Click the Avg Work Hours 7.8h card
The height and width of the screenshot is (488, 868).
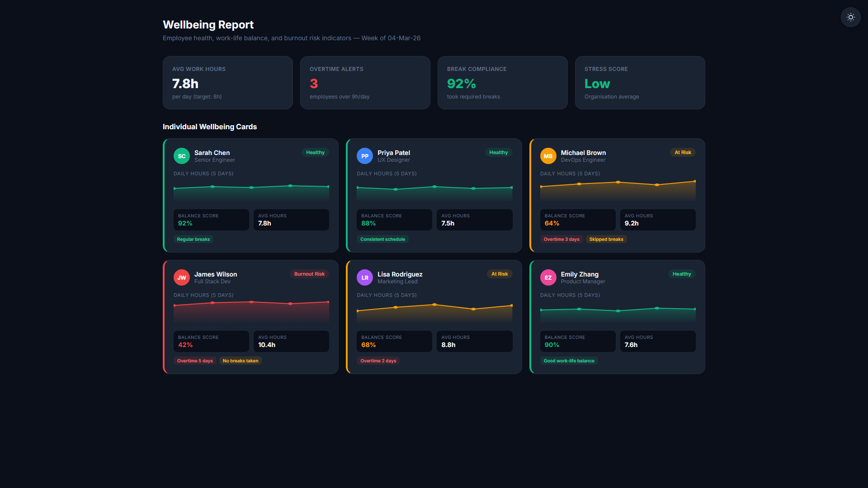pos(227,83)
